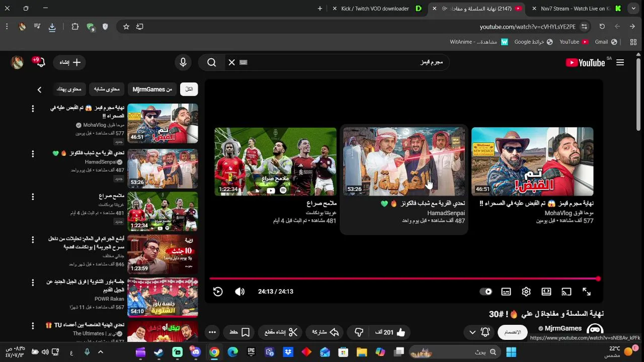This screenshot has height=362, width=644.
Task: Open the three-dot more actions menu below video
Action: 212,332
